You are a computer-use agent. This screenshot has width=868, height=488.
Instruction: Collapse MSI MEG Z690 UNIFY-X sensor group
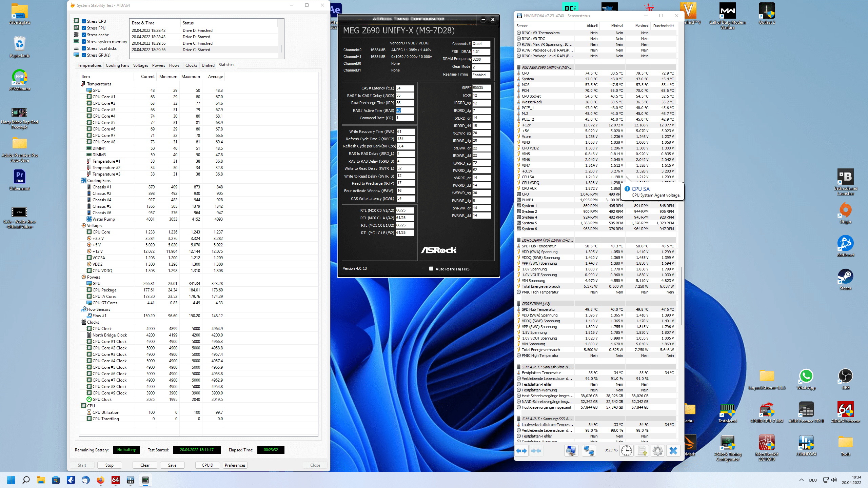pos(519,67)
